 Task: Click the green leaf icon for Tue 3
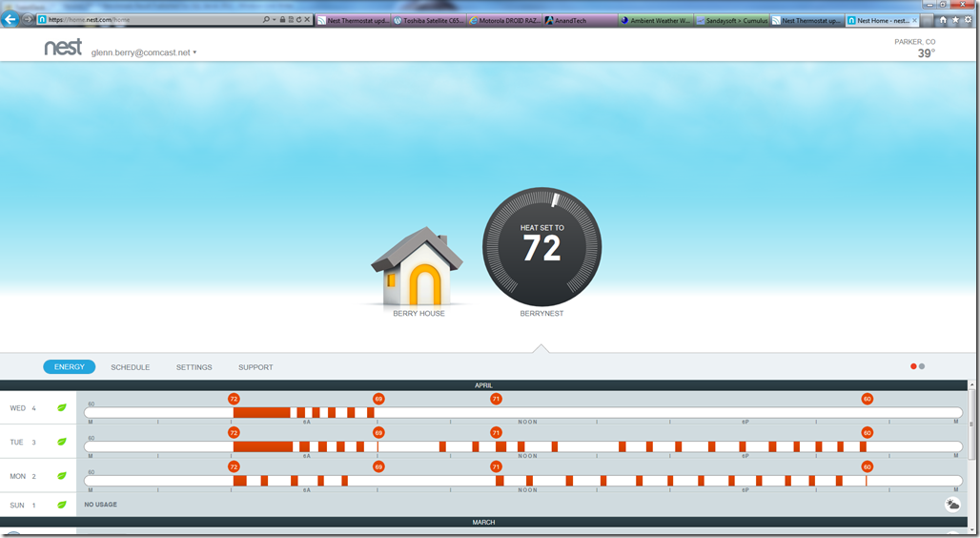[x=62, y=442]
